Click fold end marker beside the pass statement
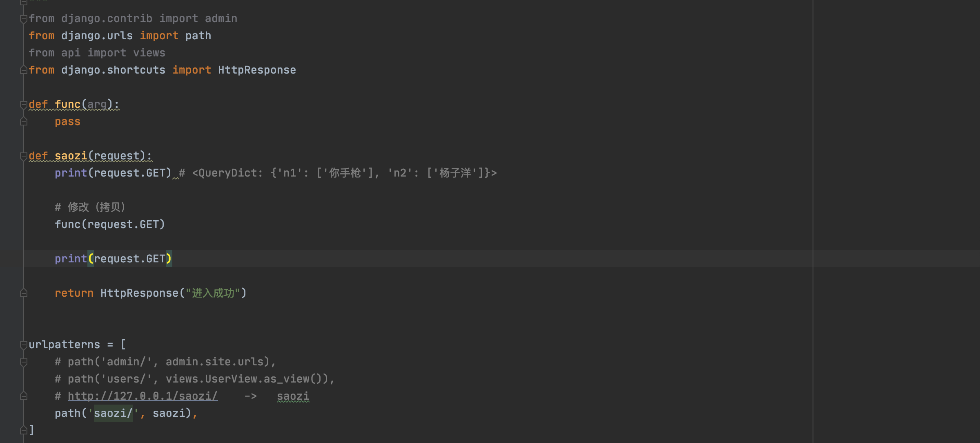Image resolution: width=980 pixels, height=443 pixels. point(24,122)
